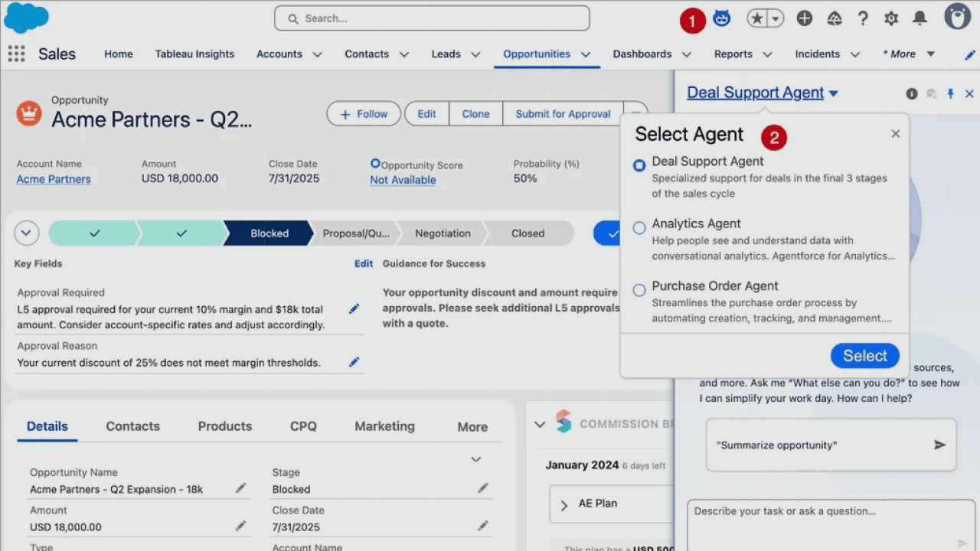
Task: Switch to the Products record tab
Action: [225, 426]
